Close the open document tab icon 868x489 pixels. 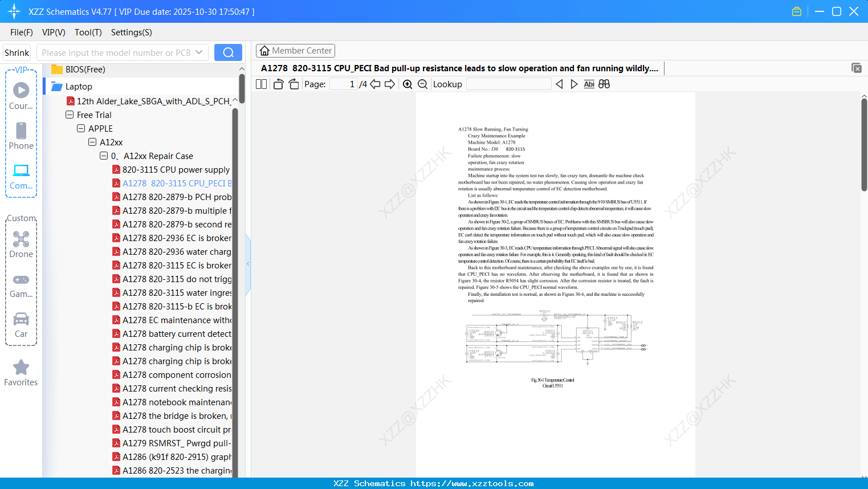857,68
